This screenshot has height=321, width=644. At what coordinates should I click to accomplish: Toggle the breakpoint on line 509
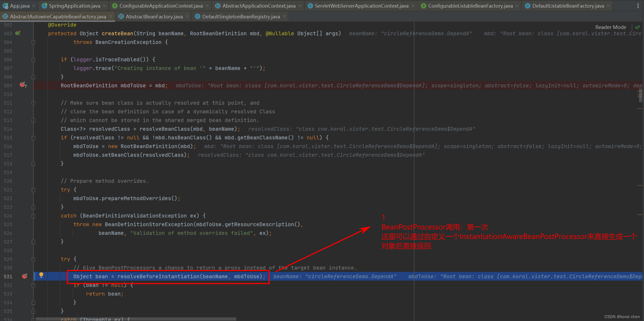click(23, 85)
